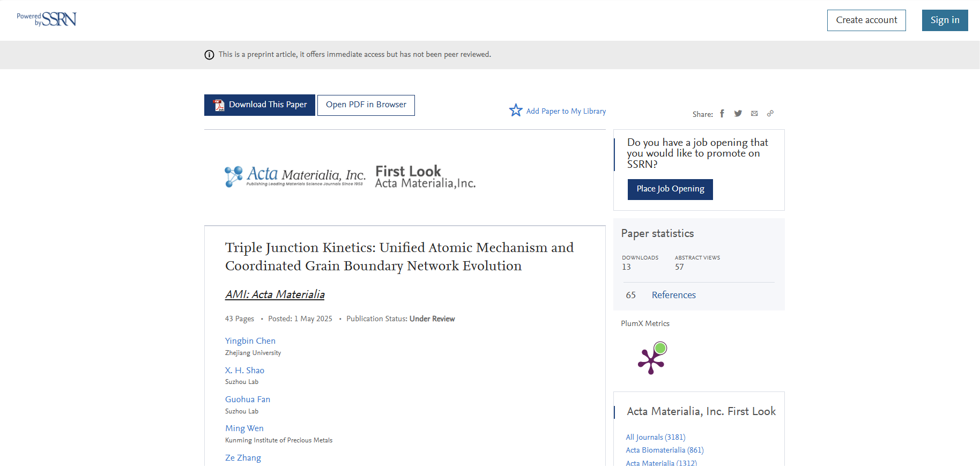Open the References link
The width and height of the screenshot is (980, 466).
point(673,295)
